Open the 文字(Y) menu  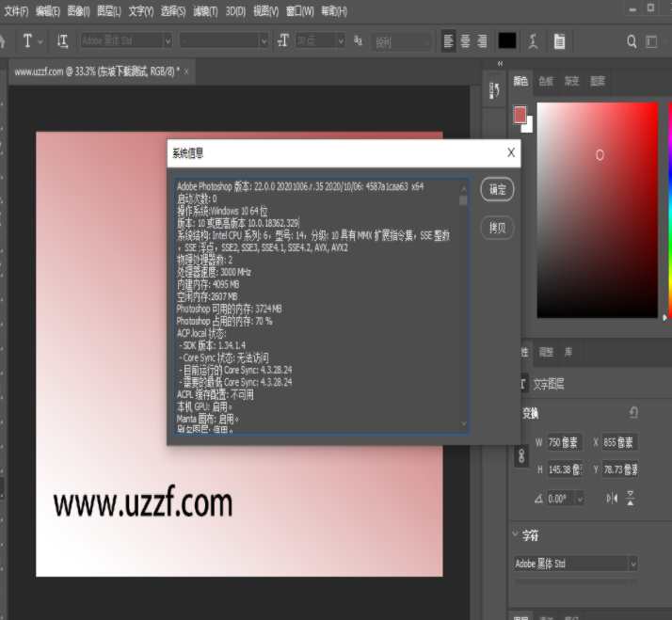tap(141, 11)
